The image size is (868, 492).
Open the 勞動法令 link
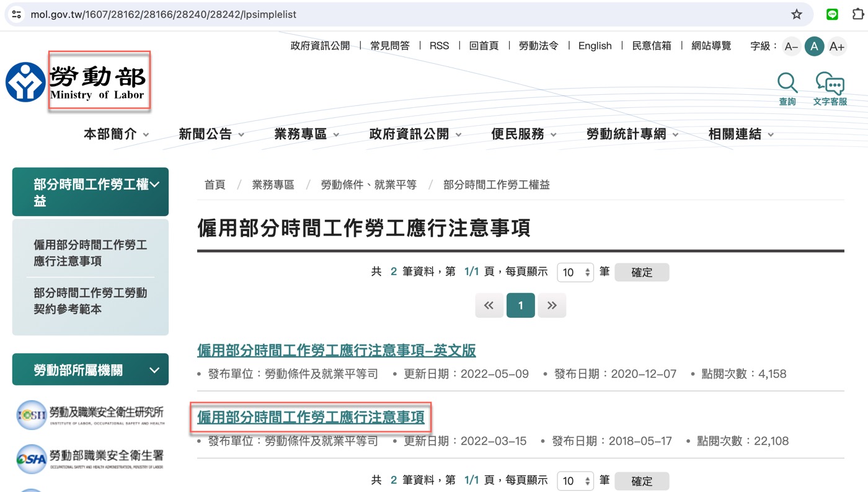(x=539, y=46)
